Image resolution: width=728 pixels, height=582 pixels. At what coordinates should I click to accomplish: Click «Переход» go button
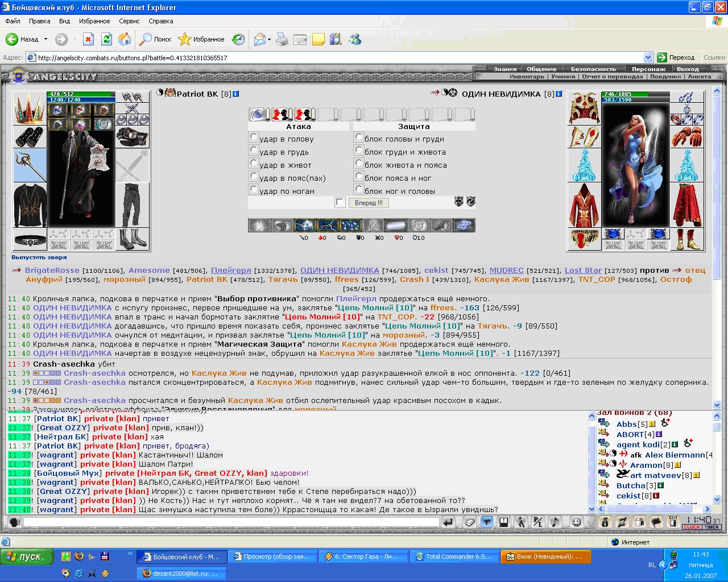(x=676, y=57)
